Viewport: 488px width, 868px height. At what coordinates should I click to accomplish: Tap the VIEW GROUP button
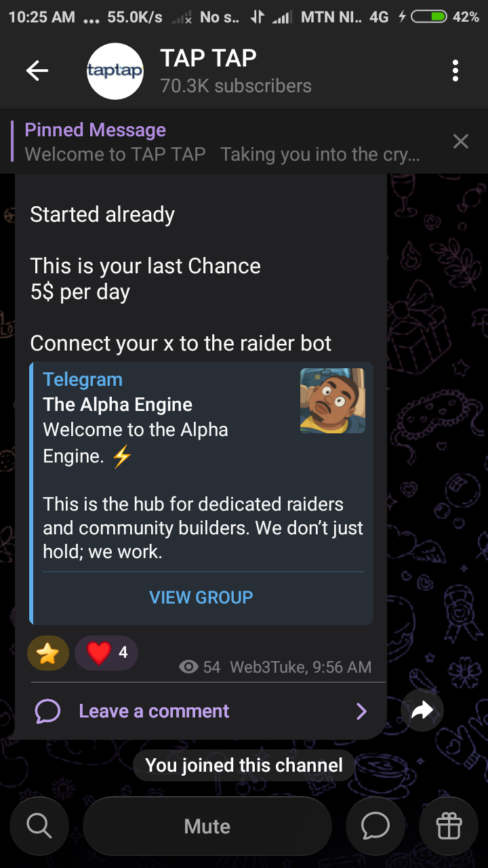pos(201,597)
